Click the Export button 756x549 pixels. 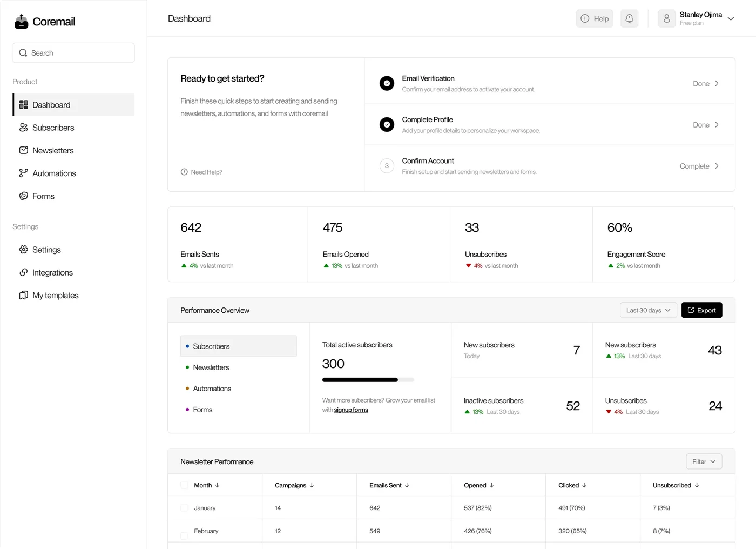tap(701, 310)
